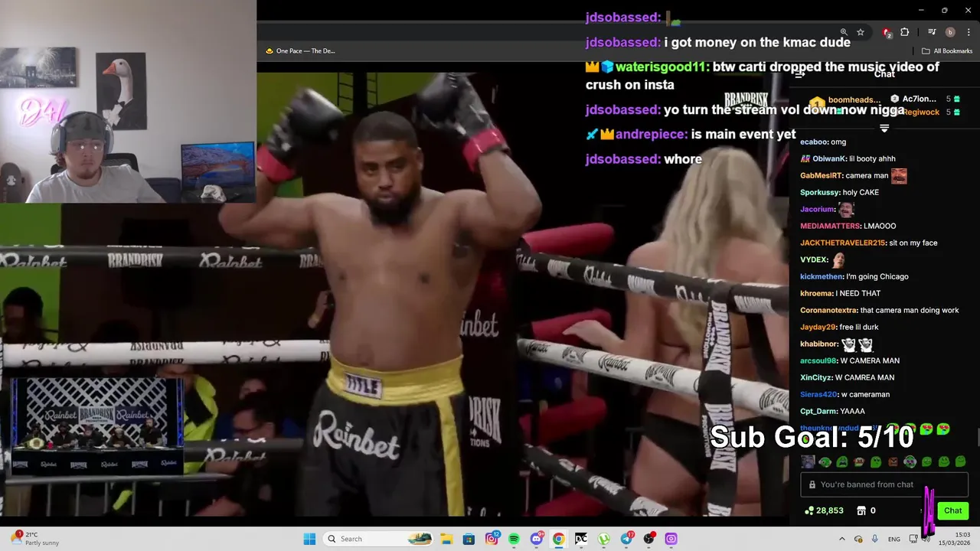980x551 pixels.
Task: Click username kickmethen in chat
Action: click(821, 276)
